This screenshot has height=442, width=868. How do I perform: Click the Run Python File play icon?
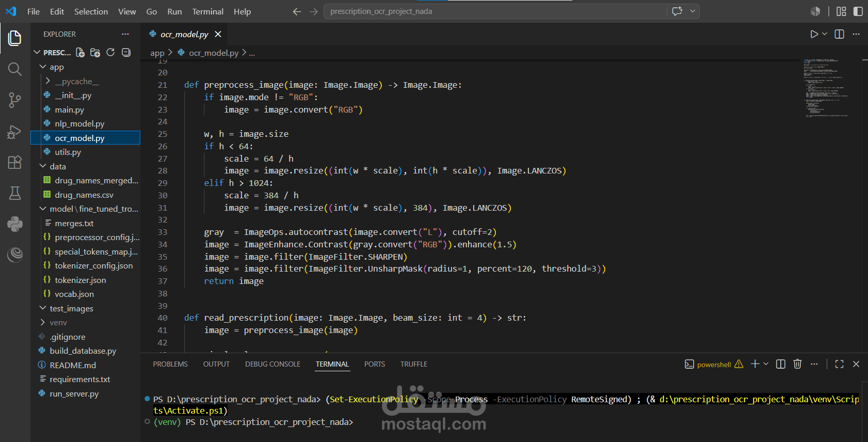(814, 34)
